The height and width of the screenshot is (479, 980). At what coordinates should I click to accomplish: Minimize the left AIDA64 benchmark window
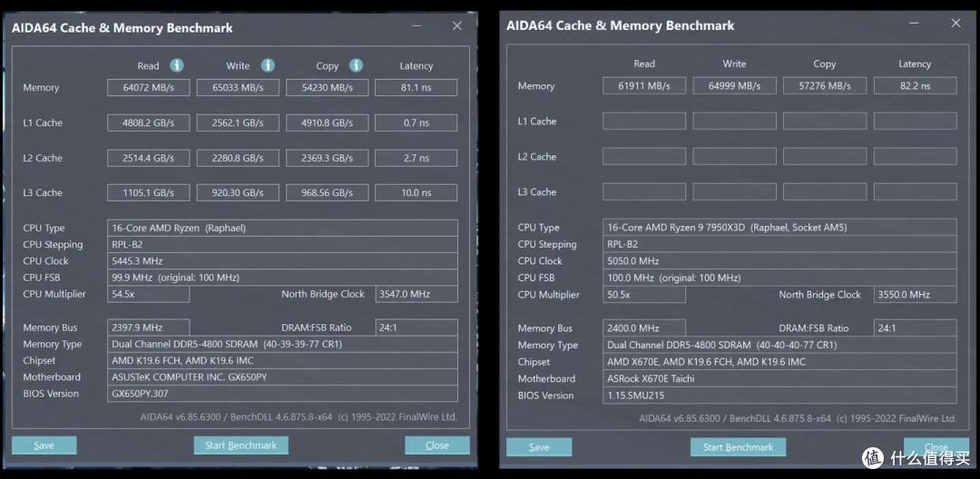pos(416,26)
